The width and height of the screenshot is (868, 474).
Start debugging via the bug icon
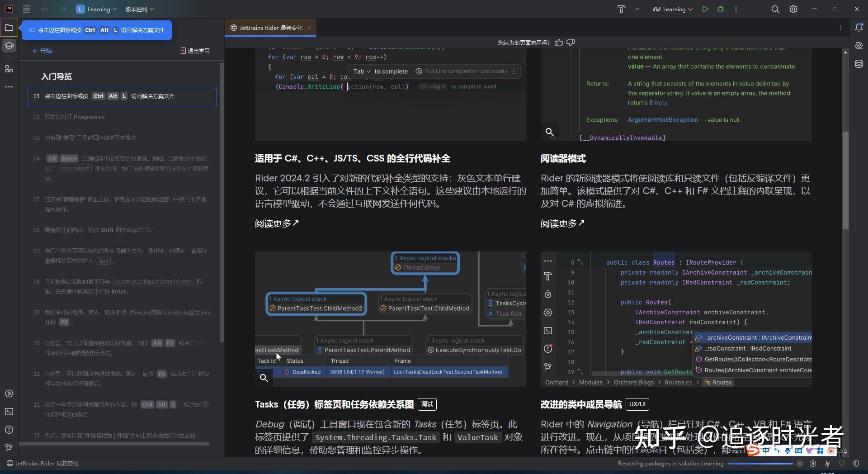(x=721, y=9)
